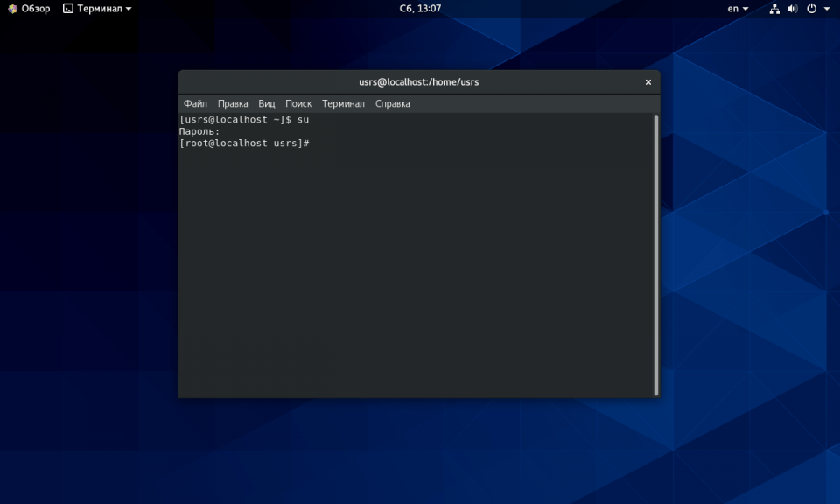This screenshot has height=504, width=840.
Task: Expand the Терминал app menu arrow
Action: [129, 9]
